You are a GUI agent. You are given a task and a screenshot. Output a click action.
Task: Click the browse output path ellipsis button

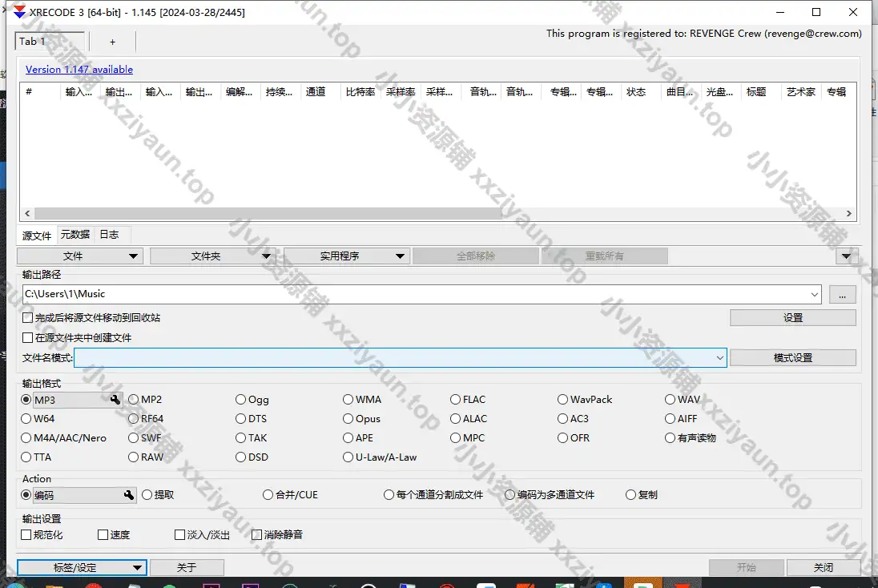(842, 294)
